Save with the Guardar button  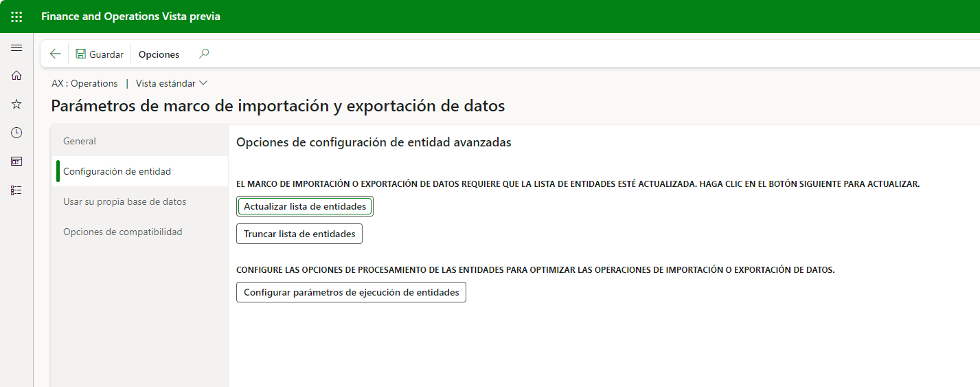100,54
